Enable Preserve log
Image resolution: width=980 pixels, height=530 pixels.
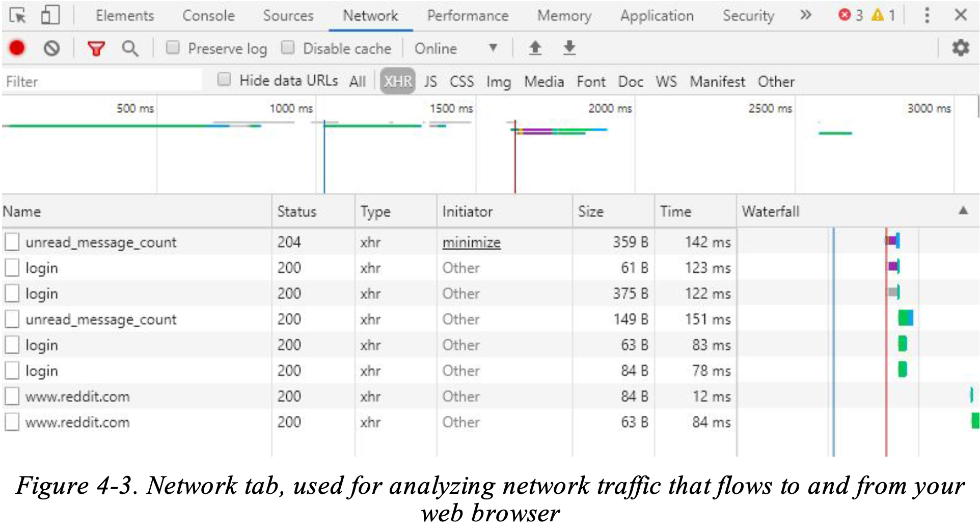pyautogui.click(x=173, y=47)
